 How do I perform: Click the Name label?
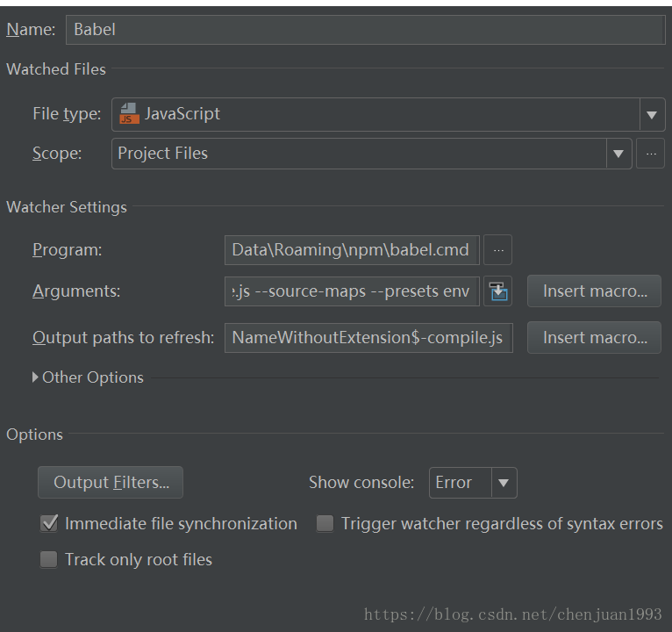click(31, 30)
